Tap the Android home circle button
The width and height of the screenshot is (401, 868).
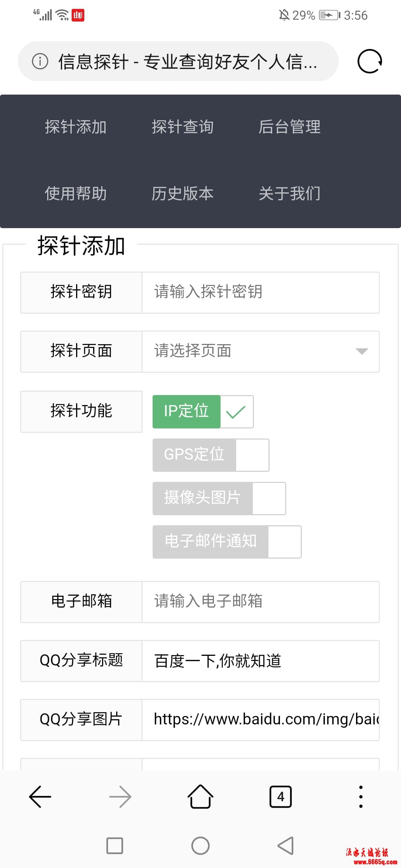click(200, 846)
